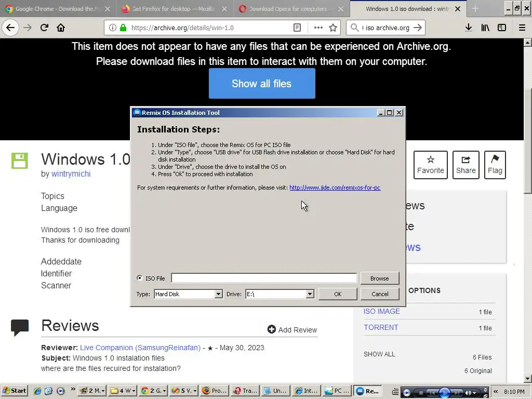This screenshot has height=399, width=532.
Task: Open the Firefox downloads arrow
Action: pyautogui.click(x=469, y=28)
